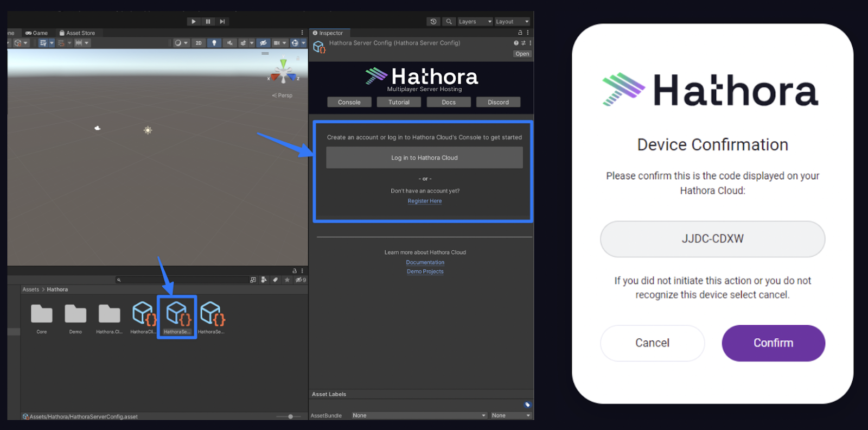Open the Demo Projects link
This screenshot has width=868, height=430.
425,271
